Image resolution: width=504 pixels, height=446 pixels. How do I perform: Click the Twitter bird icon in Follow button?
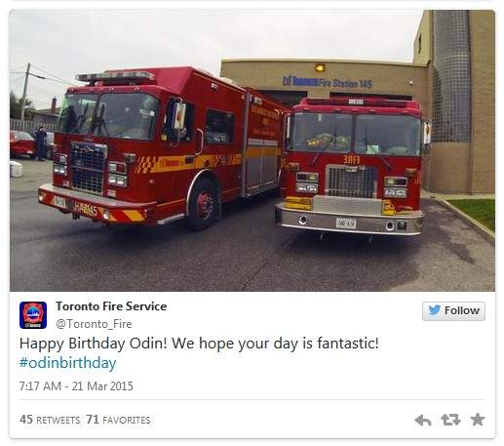point(434,310)
